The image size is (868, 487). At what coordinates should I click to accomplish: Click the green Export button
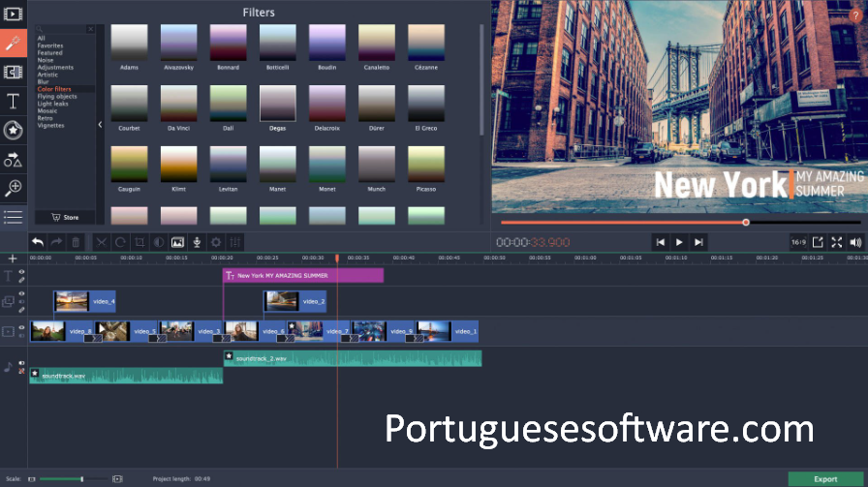[x=825, y=479]
